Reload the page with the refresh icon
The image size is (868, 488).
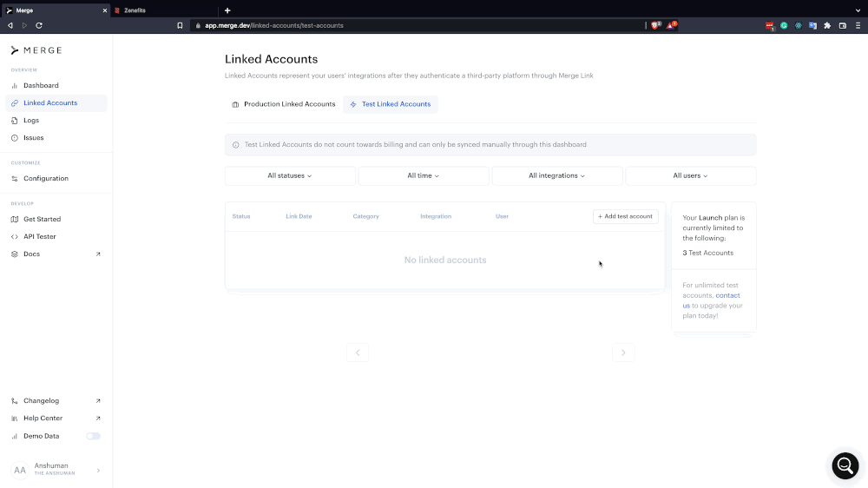coord(39,25)
